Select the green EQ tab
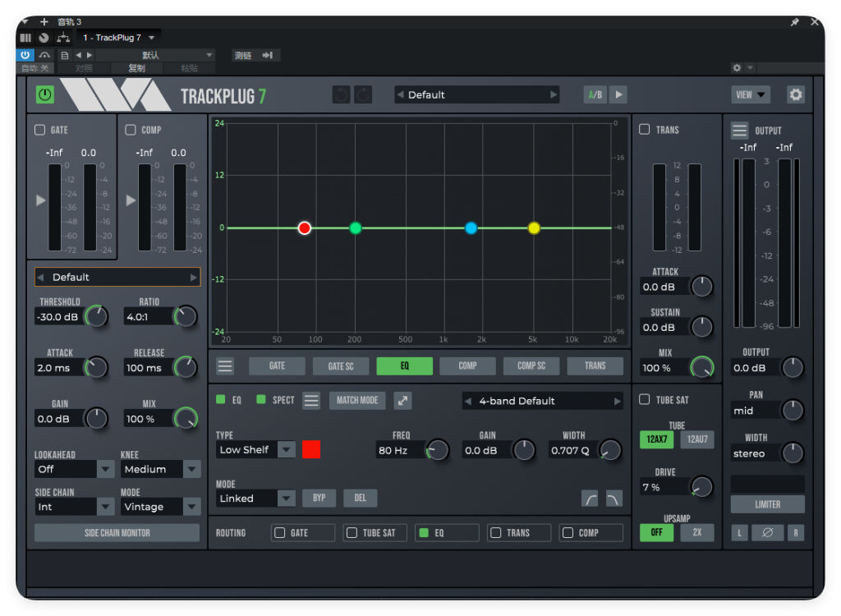The width and height of the screenshot is (841, 616). click(404, 366)
